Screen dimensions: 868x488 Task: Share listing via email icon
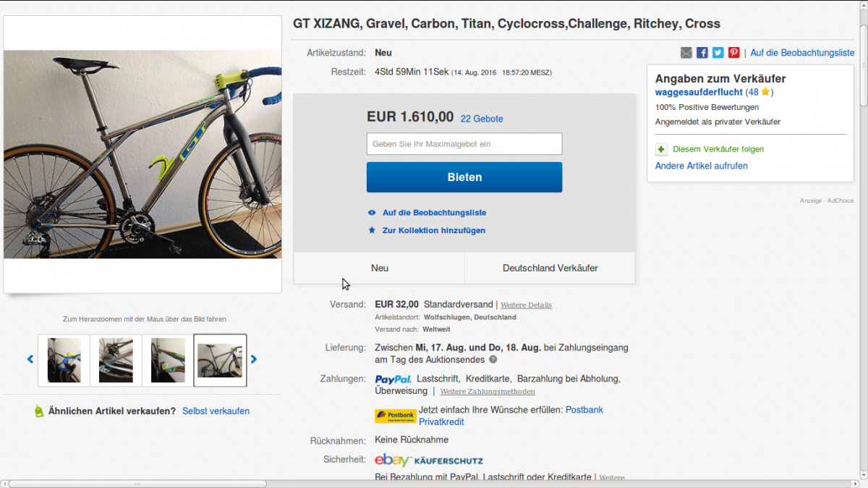point(686,53)
